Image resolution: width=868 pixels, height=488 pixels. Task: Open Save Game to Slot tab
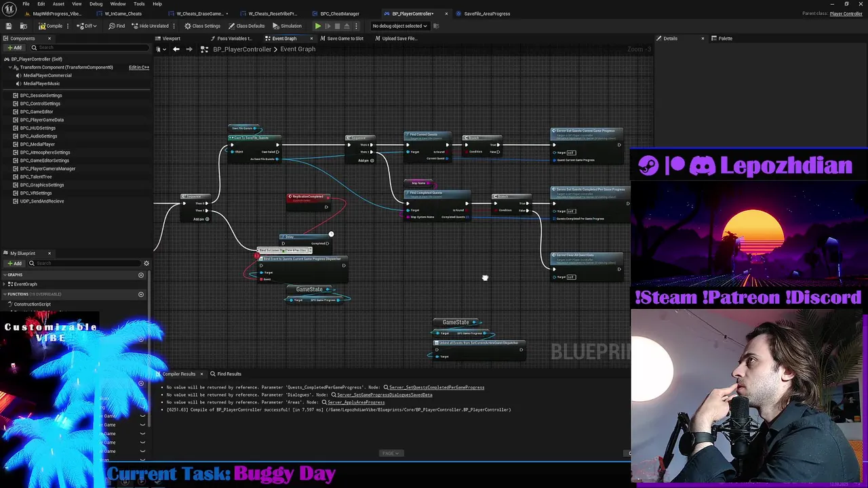pos(342,38)
